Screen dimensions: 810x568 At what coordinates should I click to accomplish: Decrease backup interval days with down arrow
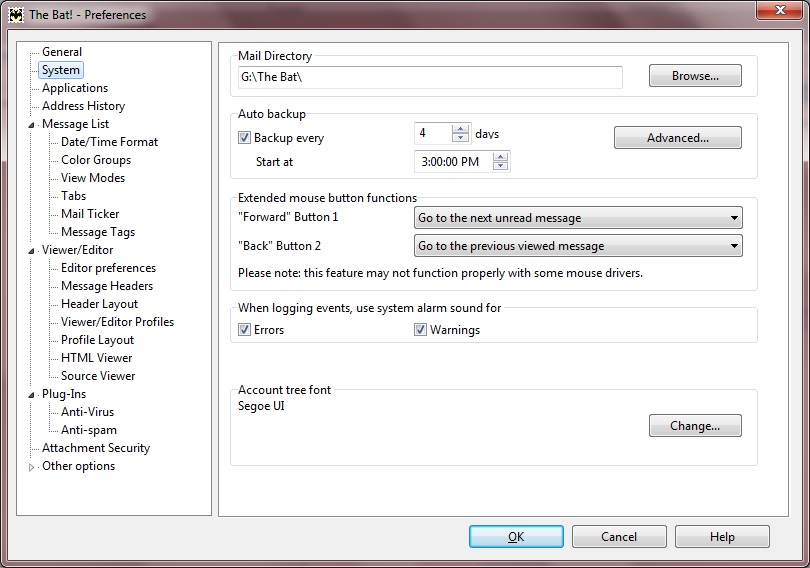point(460,138)
